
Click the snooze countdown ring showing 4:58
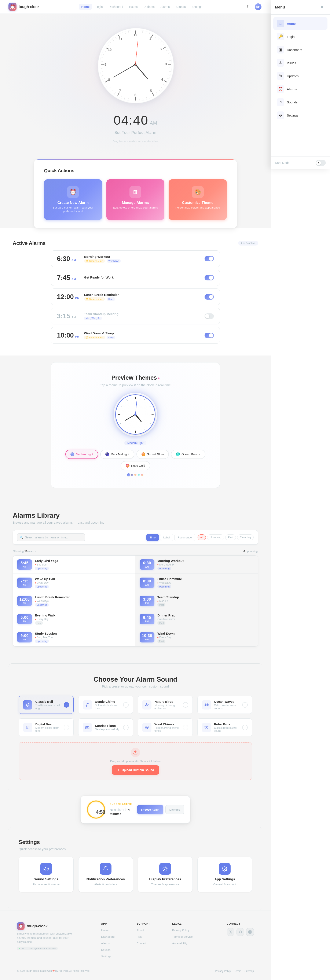96,810
